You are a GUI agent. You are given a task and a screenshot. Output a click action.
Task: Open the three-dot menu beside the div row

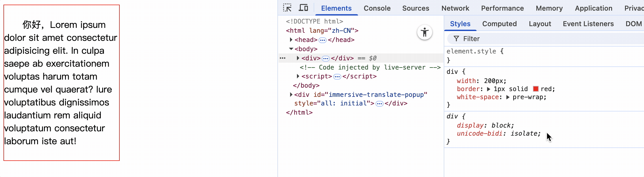point(283,58)
